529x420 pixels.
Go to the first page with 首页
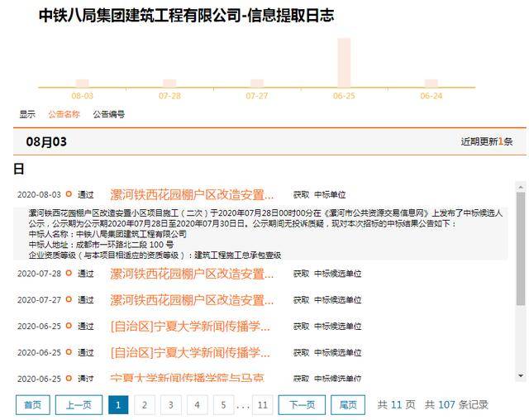[33, 405]
